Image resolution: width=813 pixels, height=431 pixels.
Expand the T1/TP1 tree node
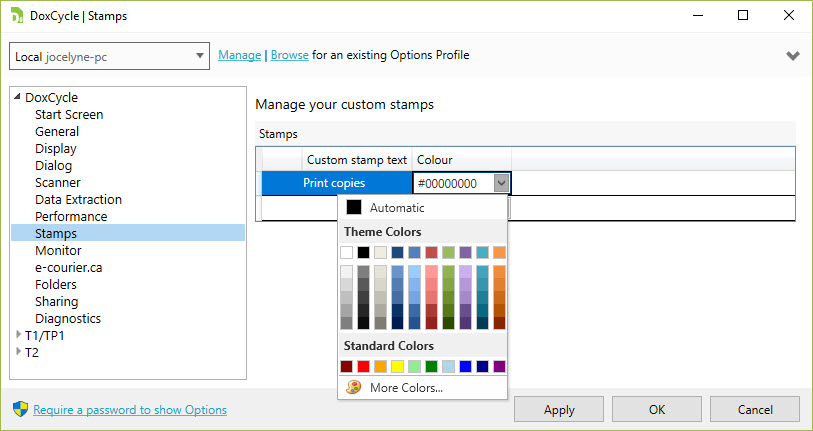tap(19, 335)
